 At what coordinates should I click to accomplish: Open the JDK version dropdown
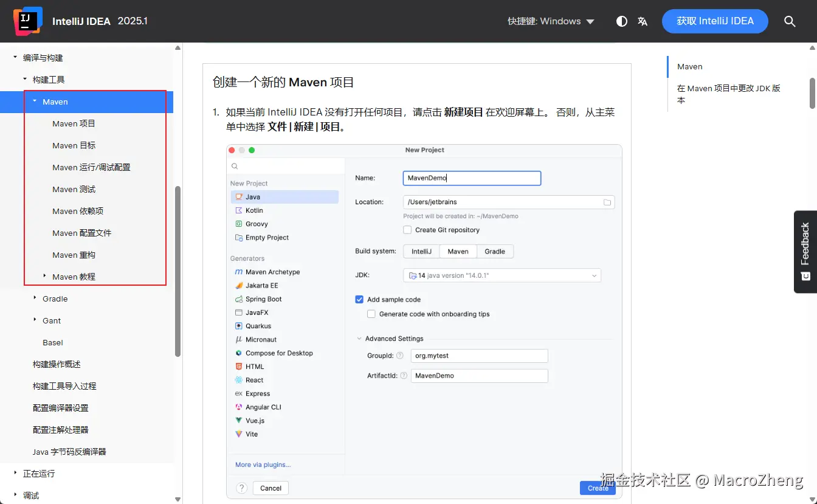[x=502, y=275]
